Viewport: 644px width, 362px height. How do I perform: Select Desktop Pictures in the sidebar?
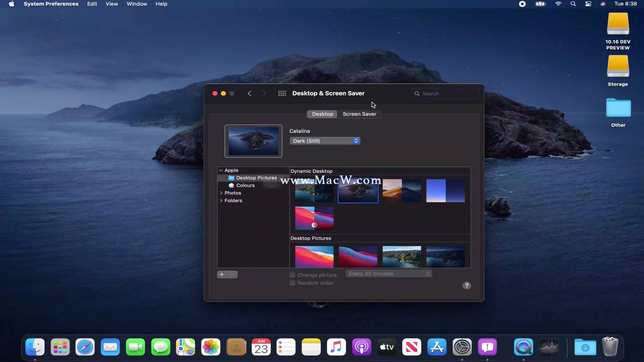pos(253,178)
